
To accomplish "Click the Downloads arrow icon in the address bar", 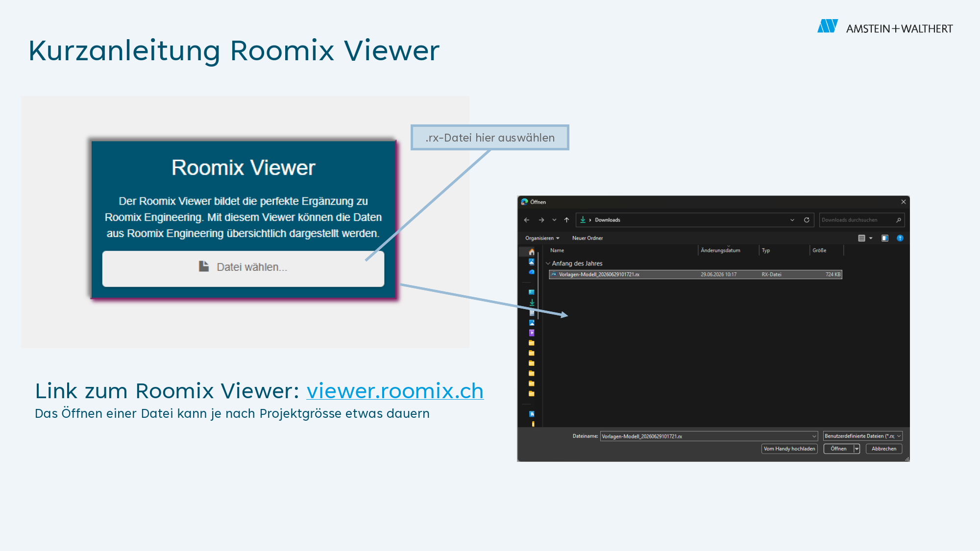I will pyautogui.click(x=583, y=220).
